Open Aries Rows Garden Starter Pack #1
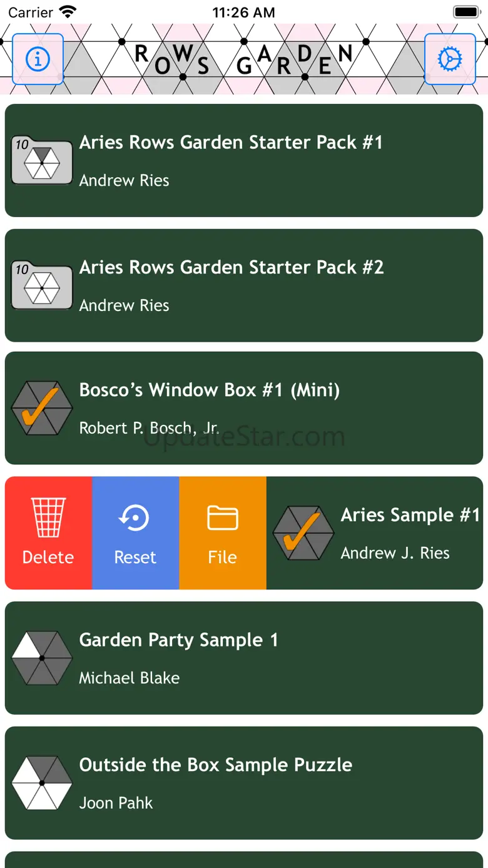 [x=230, y=143]
